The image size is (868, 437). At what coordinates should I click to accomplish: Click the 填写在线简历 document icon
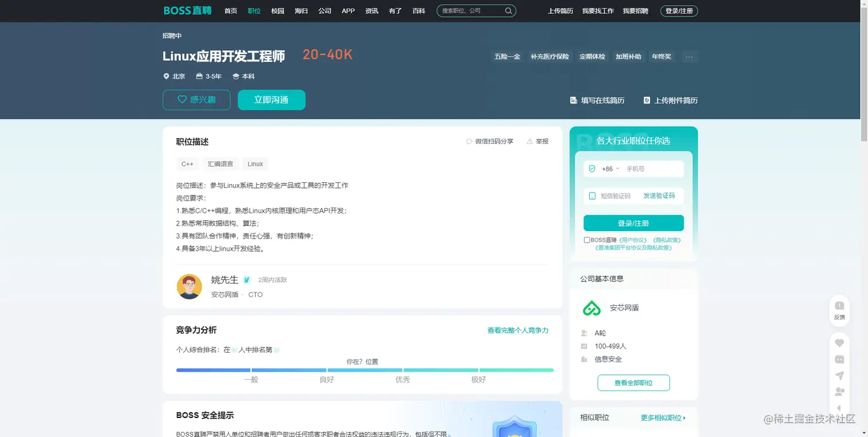[x=573, y=100]
